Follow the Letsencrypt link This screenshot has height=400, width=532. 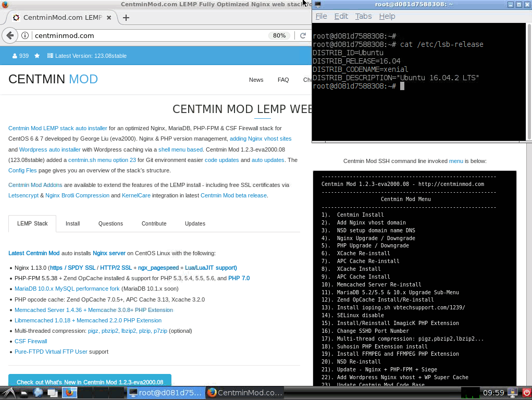tap(23, 196)
